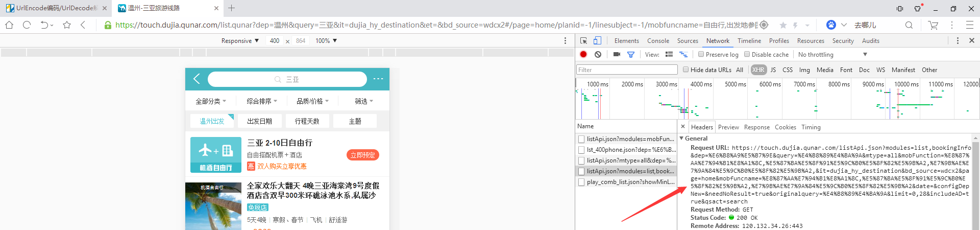Toggle the waterfall overview icon
Image resolution: width=980 pixels, height=230 pixels.
(683, 54)
